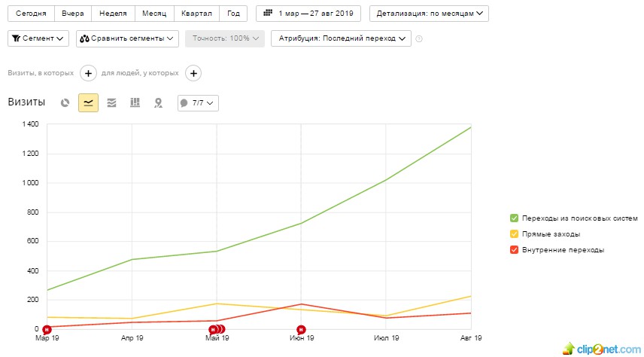Select the Квартал period tab
Viewport: 644px width, 357px height.
pyautogui.click(x=198, y=14)
